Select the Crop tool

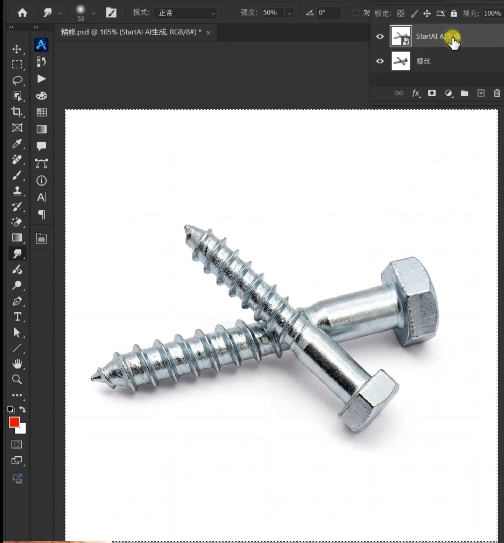pos(17,112)
